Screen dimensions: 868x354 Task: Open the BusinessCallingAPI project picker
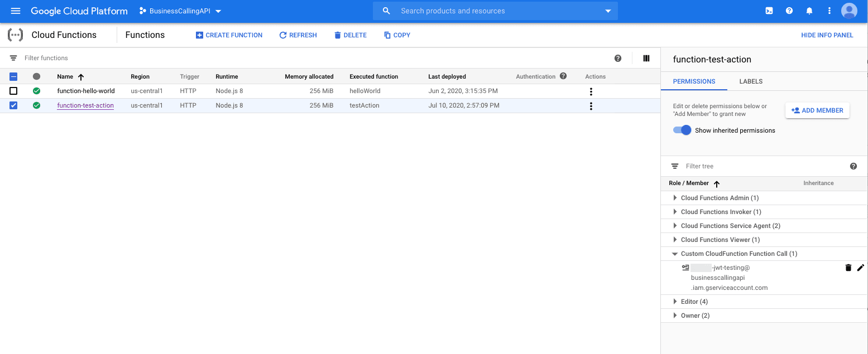[180, 11]
